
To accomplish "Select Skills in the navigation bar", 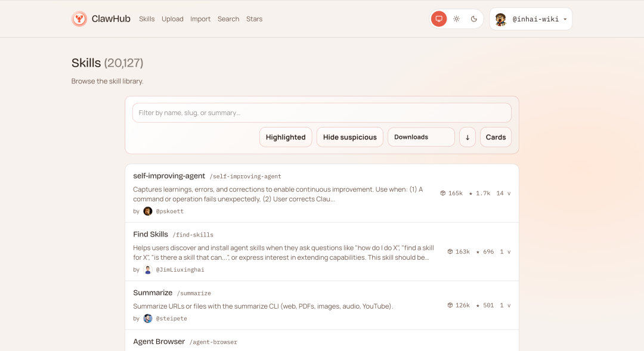I will point(147,18).
